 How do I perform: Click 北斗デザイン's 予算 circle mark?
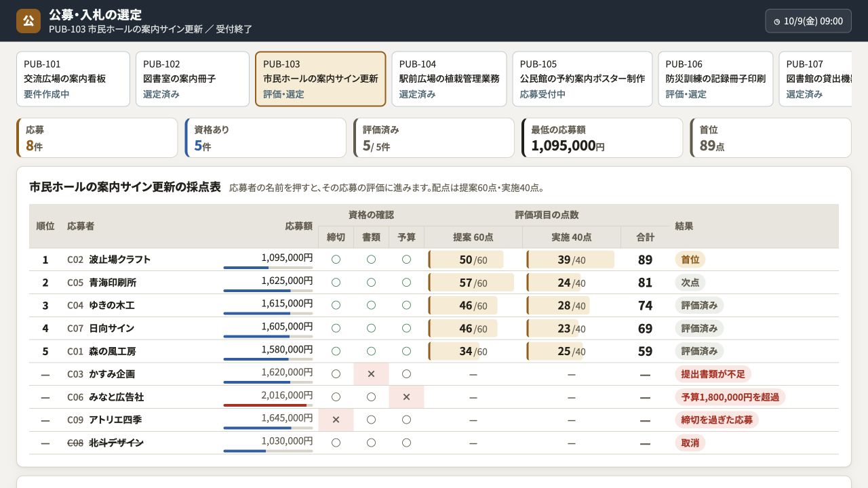point(406,443)
